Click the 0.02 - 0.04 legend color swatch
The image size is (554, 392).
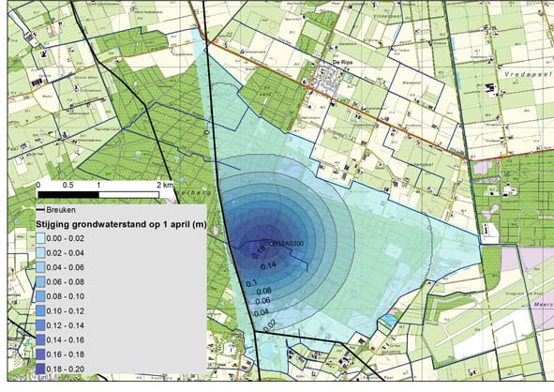[40, 252]
